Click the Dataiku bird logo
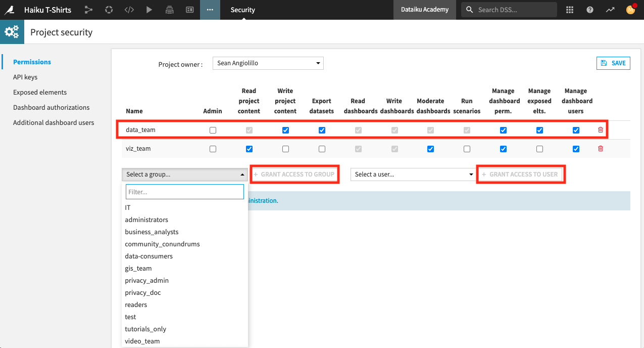This screenshot has height=348, width=644. tap(9, 10)
